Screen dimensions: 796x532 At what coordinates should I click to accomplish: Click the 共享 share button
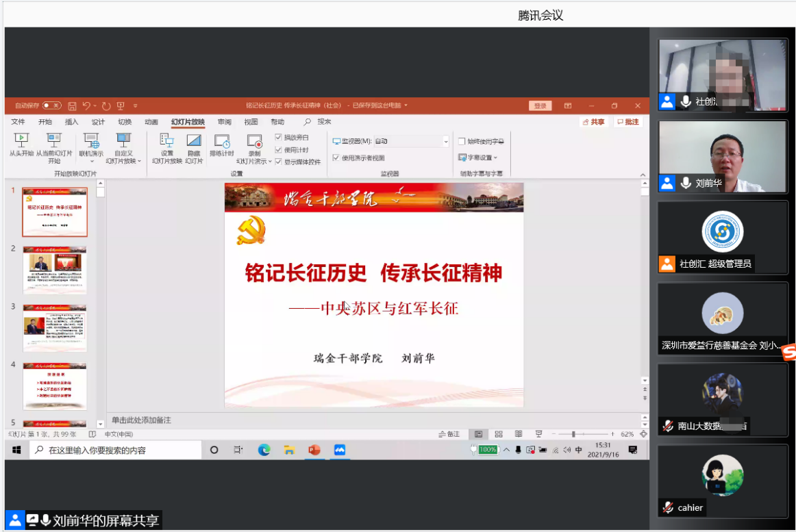point(594,122)
